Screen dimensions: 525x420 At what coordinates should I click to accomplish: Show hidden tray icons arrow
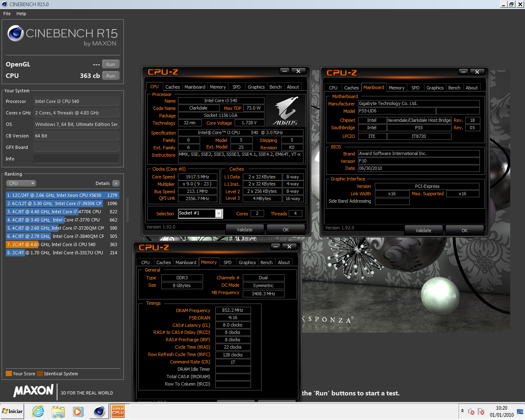tap(462, 411)
